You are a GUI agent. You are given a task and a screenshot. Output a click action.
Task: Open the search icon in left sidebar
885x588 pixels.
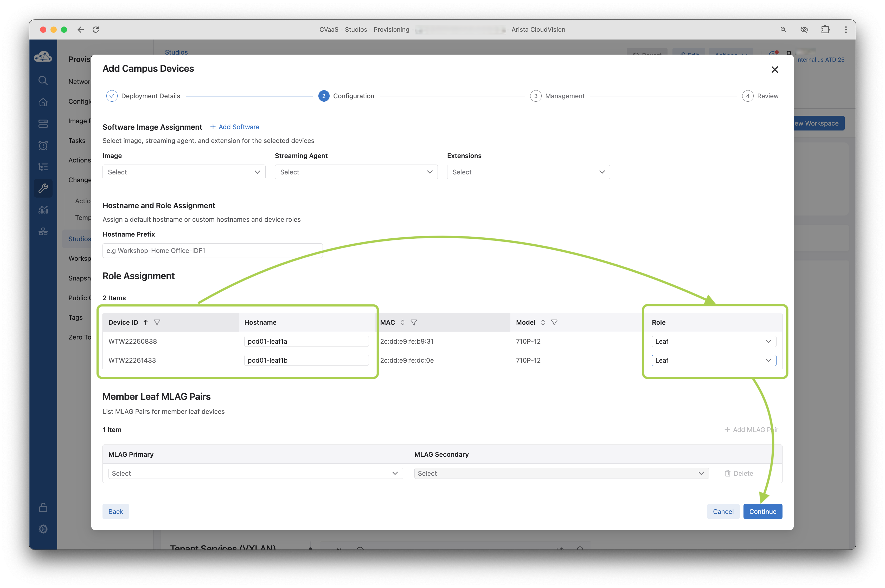pyautogui.click(x=43, y=81)
